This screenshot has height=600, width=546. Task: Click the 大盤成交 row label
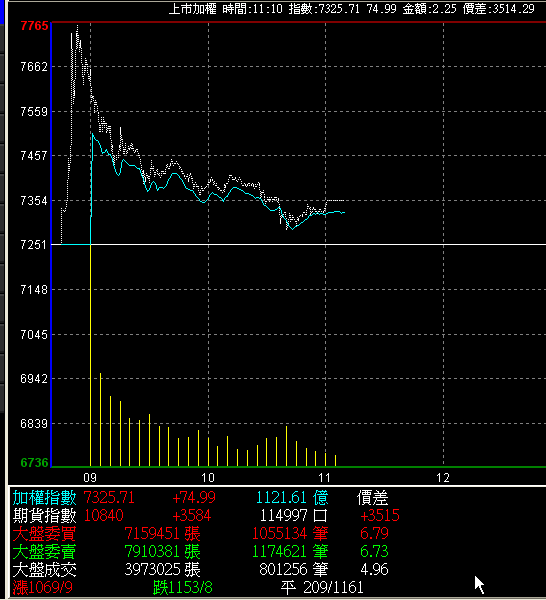pyautogui.click(x=44, y=570)
